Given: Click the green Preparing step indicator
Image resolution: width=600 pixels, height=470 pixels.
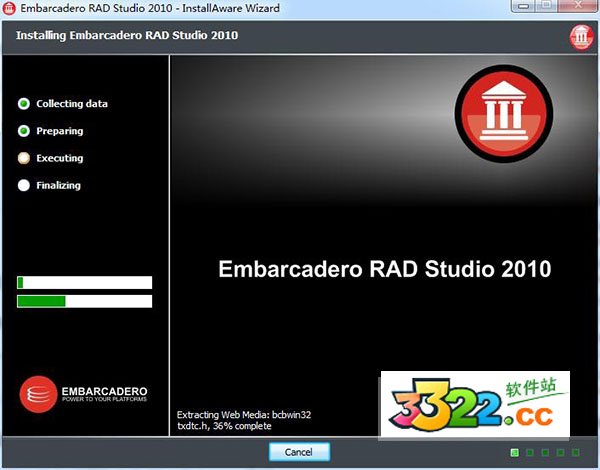Looking at the screenshot, I should coord(24,131).
